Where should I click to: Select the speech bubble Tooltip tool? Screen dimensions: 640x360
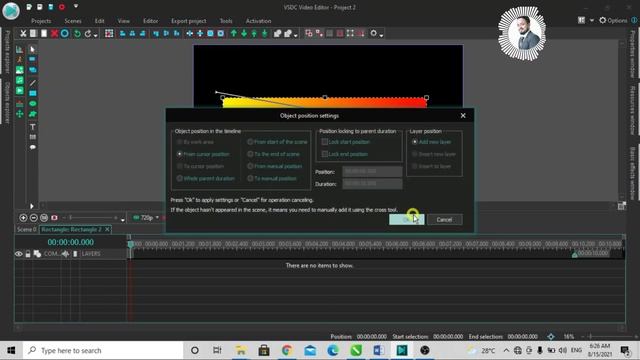[33, 147]
